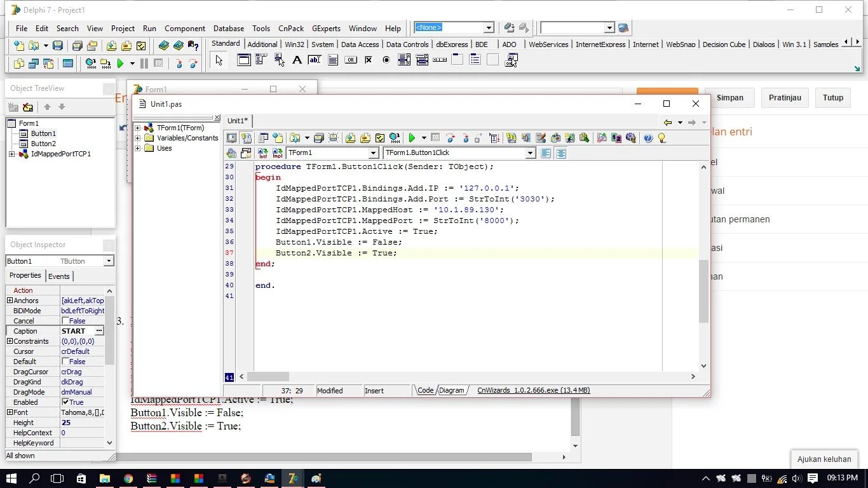Click the Ajukan keluhan button
Viewport: 868px width, 488px height.
824,459
